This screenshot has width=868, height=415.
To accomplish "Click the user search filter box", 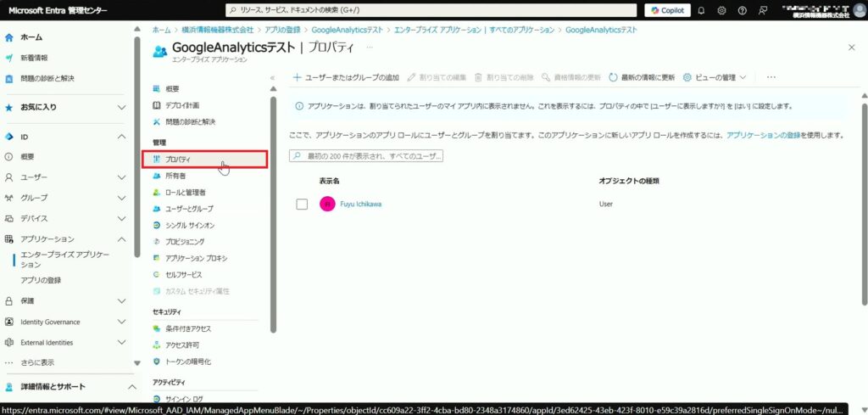I will 366,157.
